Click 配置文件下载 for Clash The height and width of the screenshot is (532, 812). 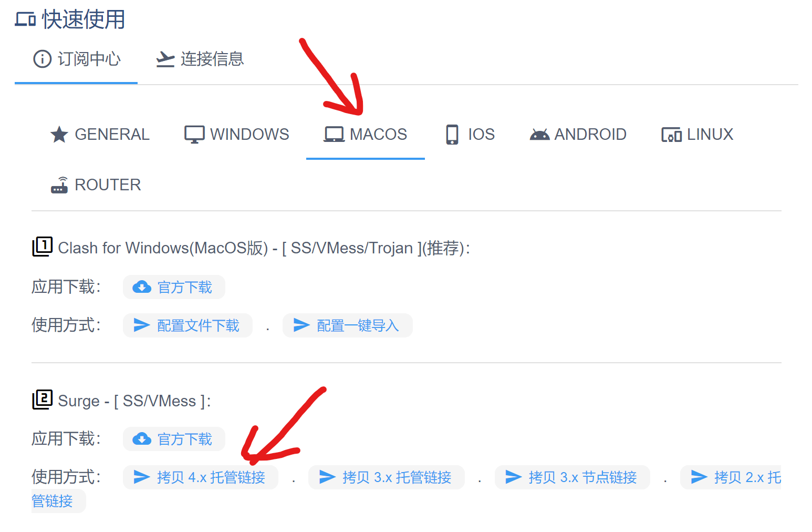[188, 325]
